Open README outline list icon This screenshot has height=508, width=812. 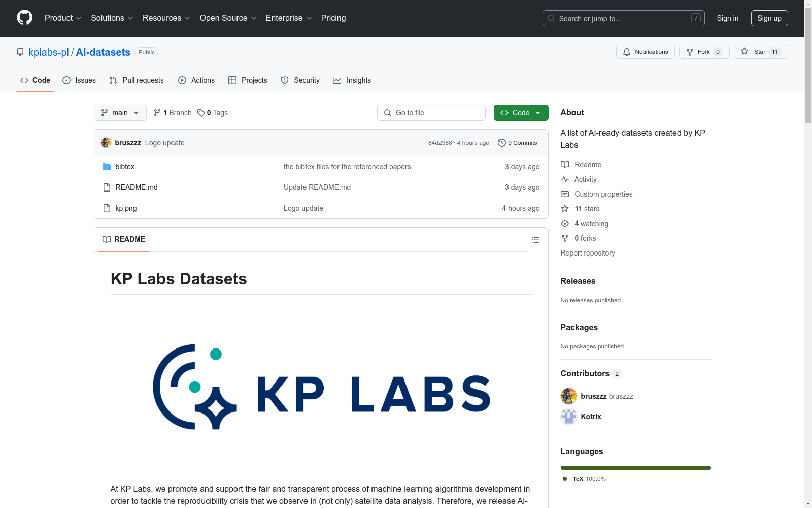(x=535, y=240)
